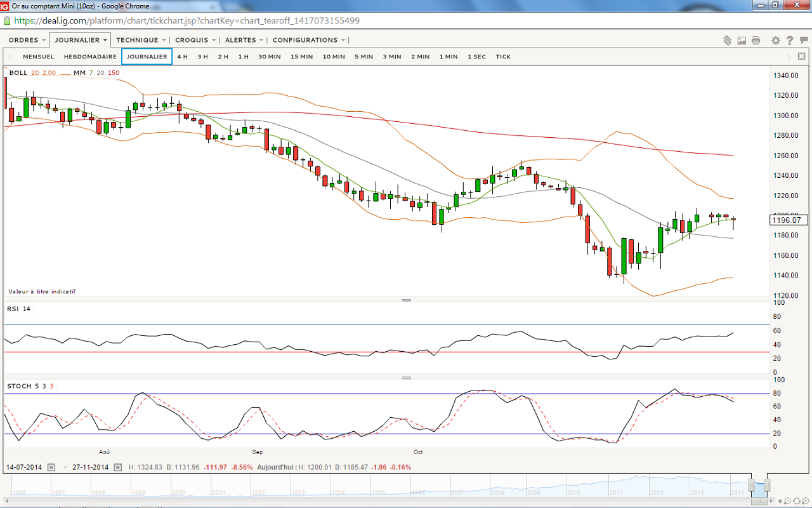Choose the 10 MIN timeframe
The width and height of the screenshot is (812, 508).
coord(334,57)
